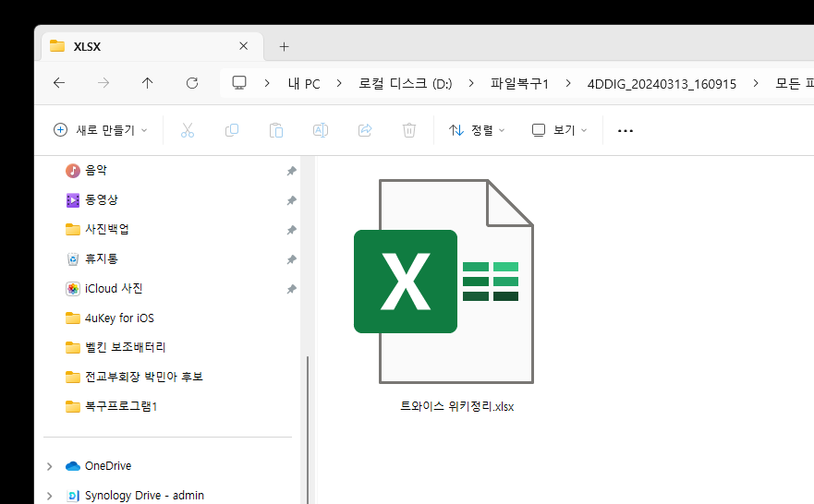
Task: Open the 정렬 sort dropdown
Action: pyautogui.click(x=477, y=130)
